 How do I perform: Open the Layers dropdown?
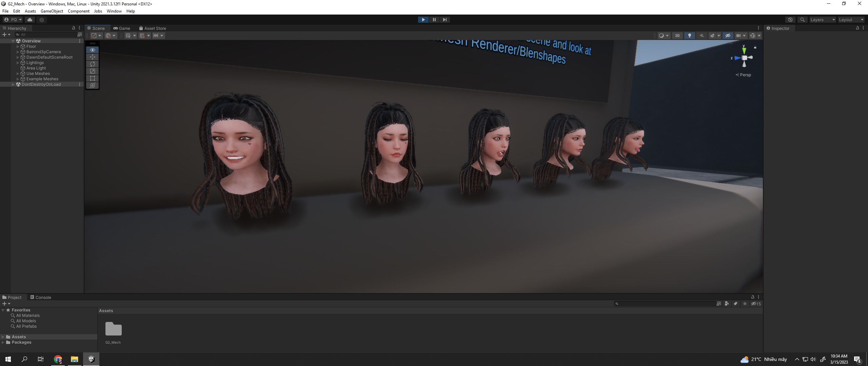coord(822,20)
